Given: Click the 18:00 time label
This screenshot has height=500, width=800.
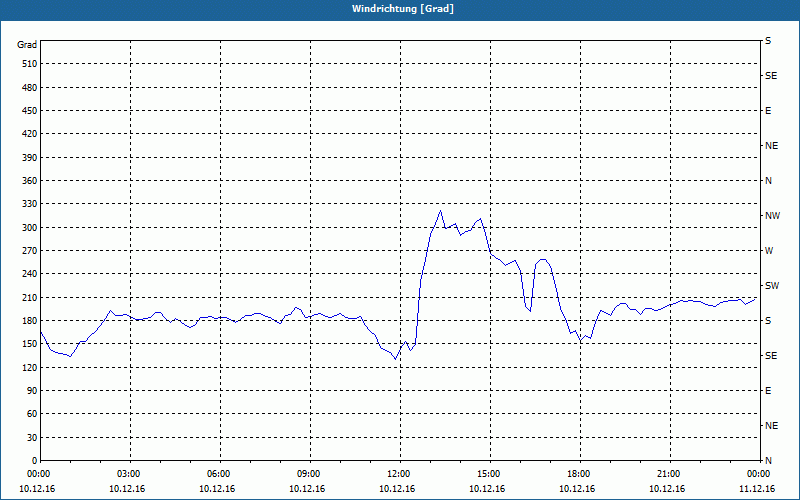Looking at the screenshot, I should pyautogui.click(x=580, y=474).
